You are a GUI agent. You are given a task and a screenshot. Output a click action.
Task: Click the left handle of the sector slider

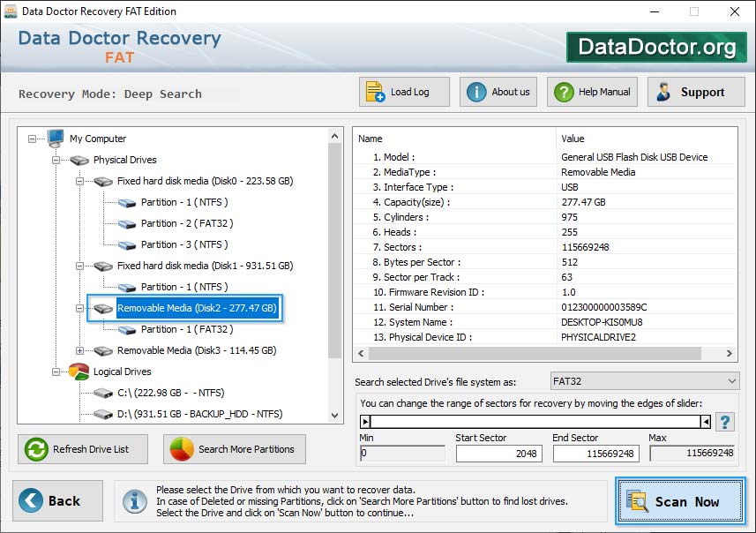[x=365, y=422]
